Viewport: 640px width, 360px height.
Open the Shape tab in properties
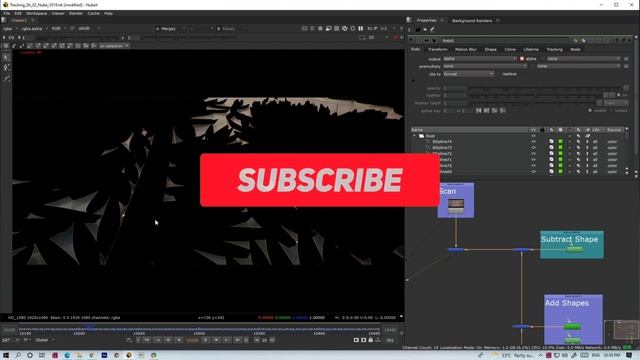coord(491,49)
